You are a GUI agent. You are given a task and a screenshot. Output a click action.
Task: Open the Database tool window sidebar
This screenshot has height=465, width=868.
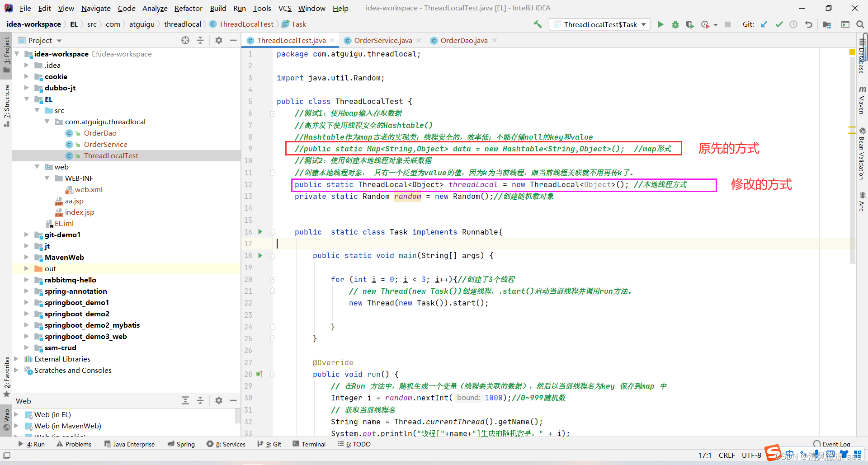click(x=862, y=56)
